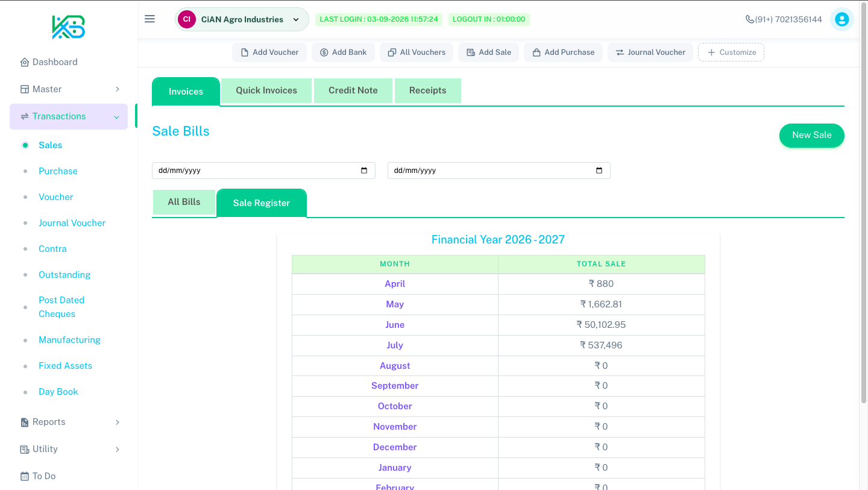Switch to the Quick Invoices tab
This screenshot has width=868, height=490.
click(266, 90)
